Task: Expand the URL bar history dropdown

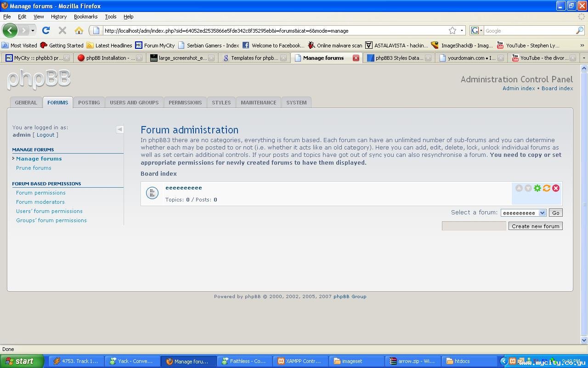Action: (x=462, y=31)
